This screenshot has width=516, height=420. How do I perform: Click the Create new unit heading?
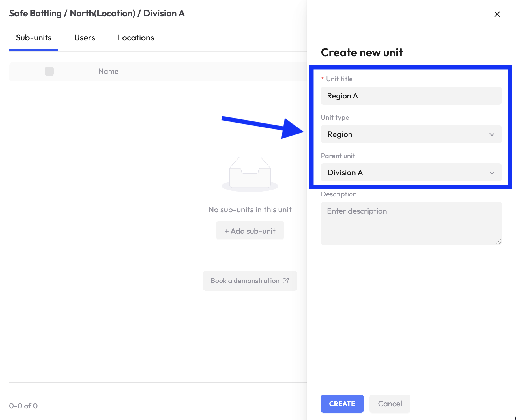tap(362, 53)
